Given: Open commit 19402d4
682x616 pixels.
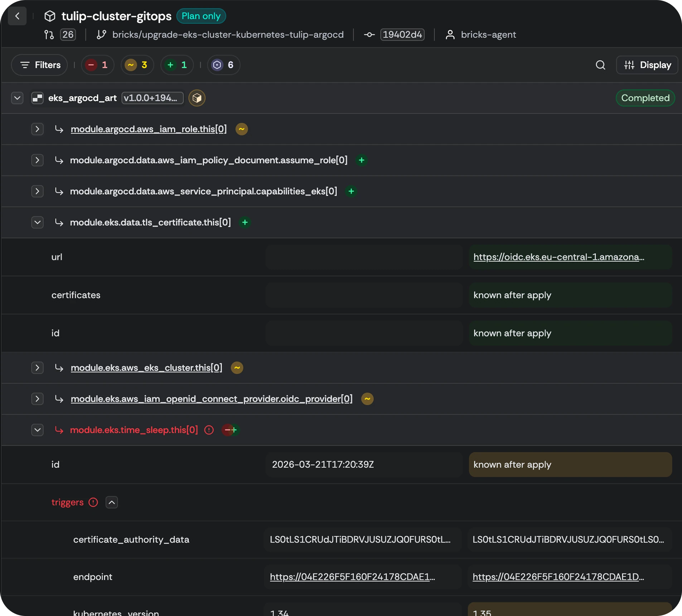Looking at the screenshot, I should (x=402, y=35).
